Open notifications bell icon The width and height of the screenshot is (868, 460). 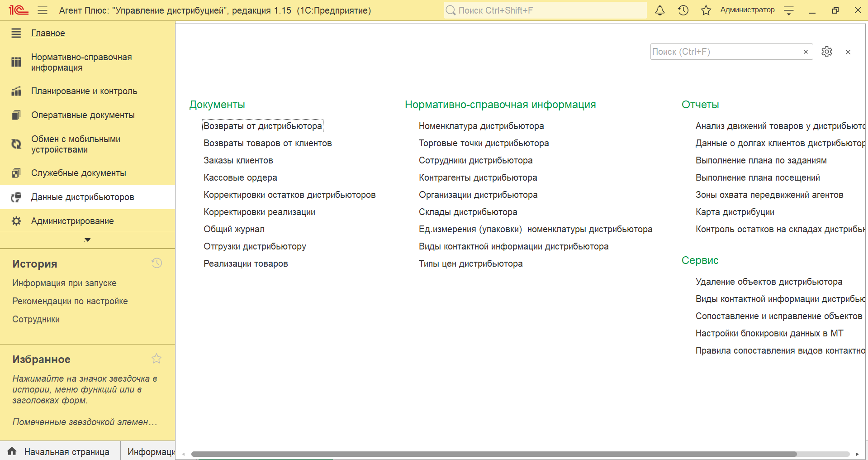point(660,10)
